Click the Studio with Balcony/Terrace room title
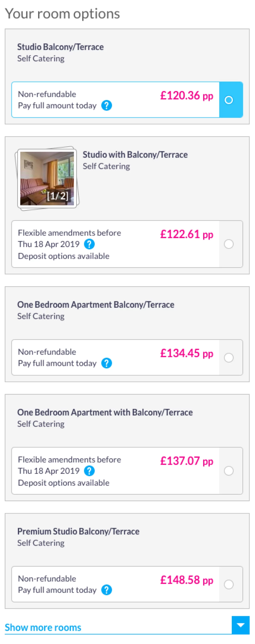Screen dimensions: 255x644 (x=135, y=155)
